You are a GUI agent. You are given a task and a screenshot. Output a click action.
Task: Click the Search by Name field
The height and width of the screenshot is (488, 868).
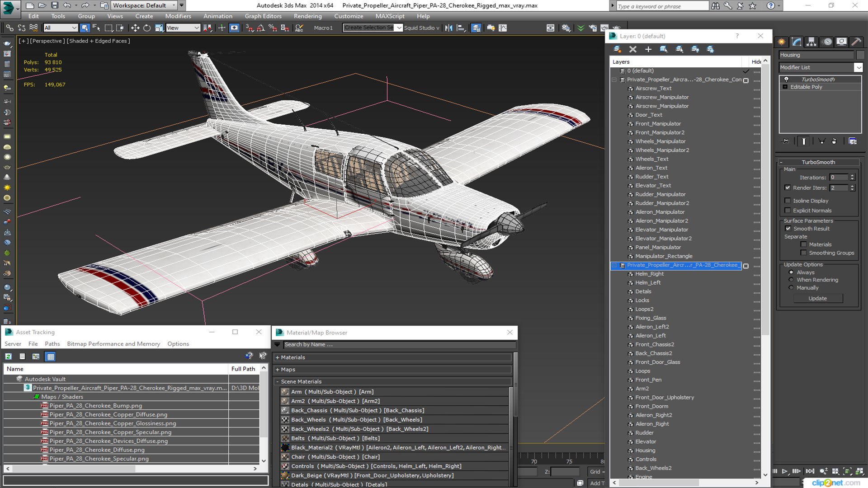click(x=399, y=345)
